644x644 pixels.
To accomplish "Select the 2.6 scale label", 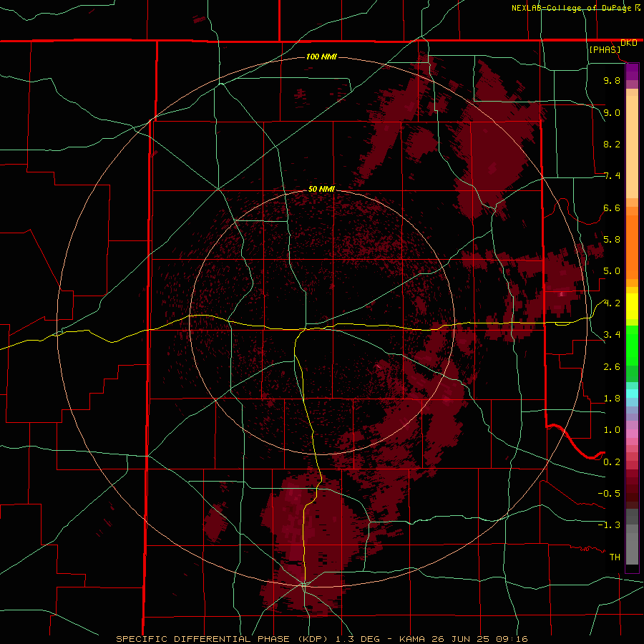I will coord(612,367).
